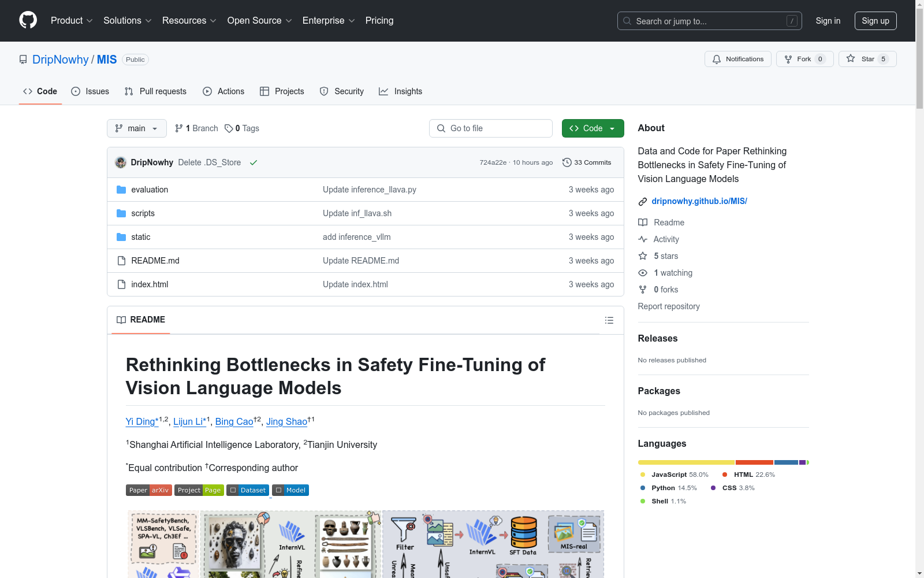Open the green Code dropdown
The width and height of the screenshot is (924, 578).
pyautogui.click(x=593, y=128)
